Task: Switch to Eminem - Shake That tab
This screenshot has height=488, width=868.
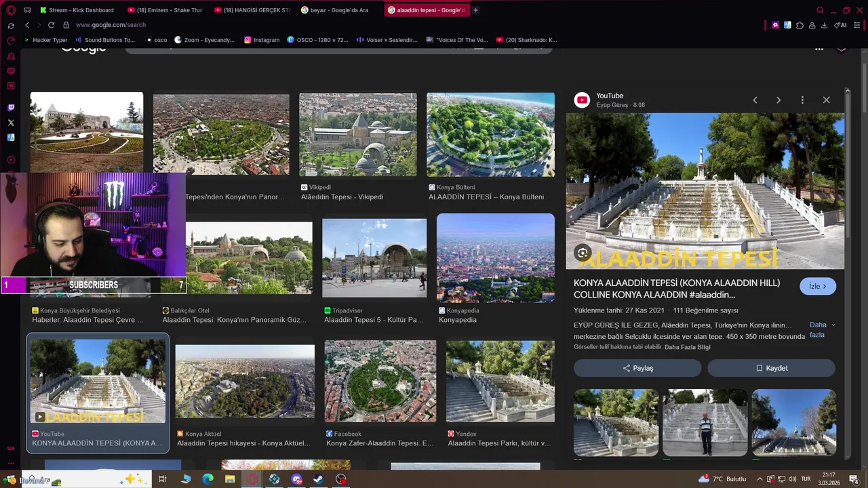Action: (163, 10)
